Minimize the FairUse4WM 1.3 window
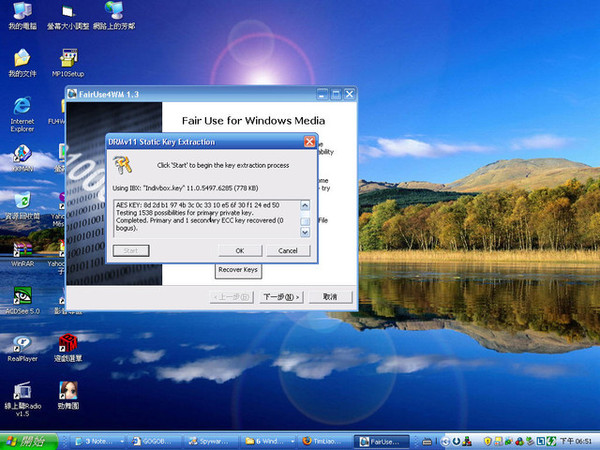 coord(323,94)
